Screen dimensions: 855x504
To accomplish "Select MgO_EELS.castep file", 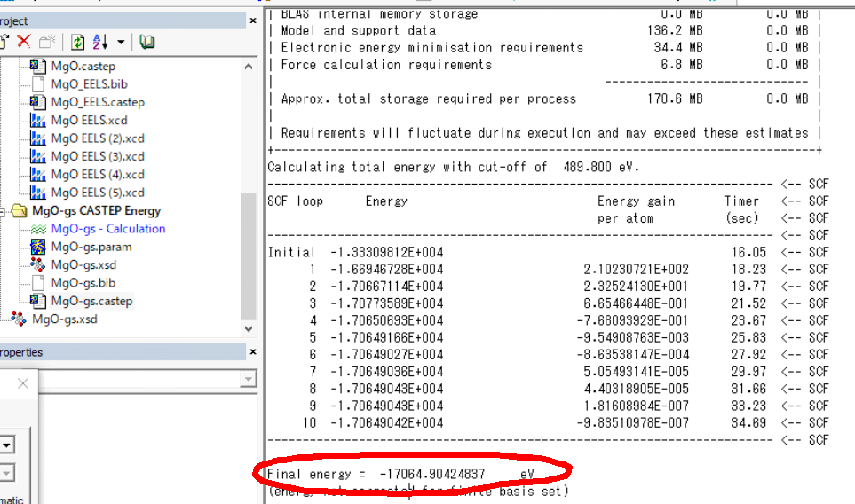I will (x=98, y=102).
